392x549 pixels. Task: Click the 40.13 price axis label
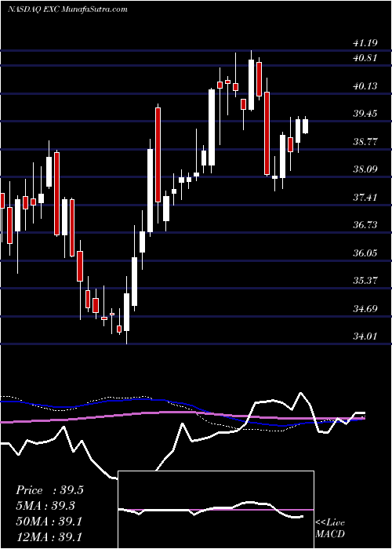pos(365,85)
